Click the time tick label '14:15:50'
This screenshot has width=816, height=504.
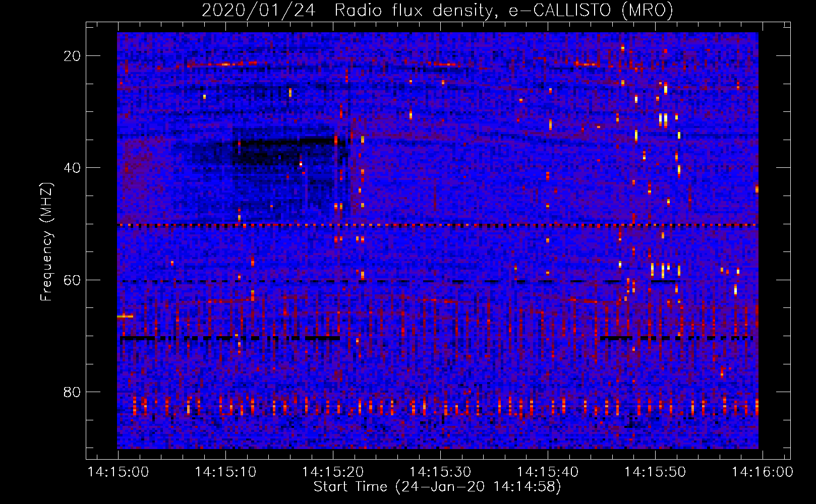tap(655, 472)
